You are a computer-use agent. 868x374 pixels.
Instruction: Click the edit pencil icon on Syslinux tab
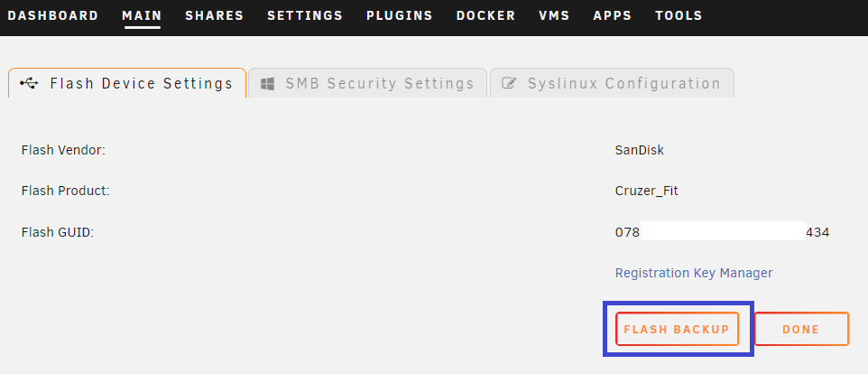(509, 84)
